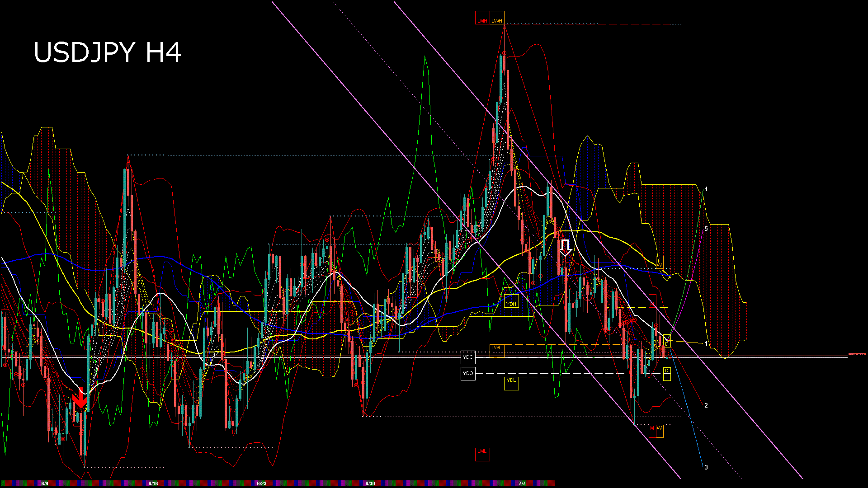The height and width of the screenshot is (488, 868).
Task: Click projection line label 5
Action: [706, 229]
